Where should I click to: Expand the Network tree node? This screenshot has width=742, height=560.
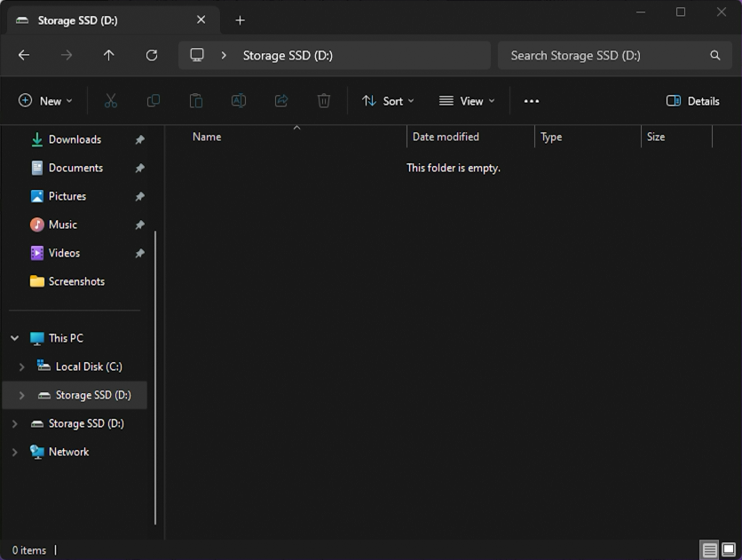tap(15, 452)
